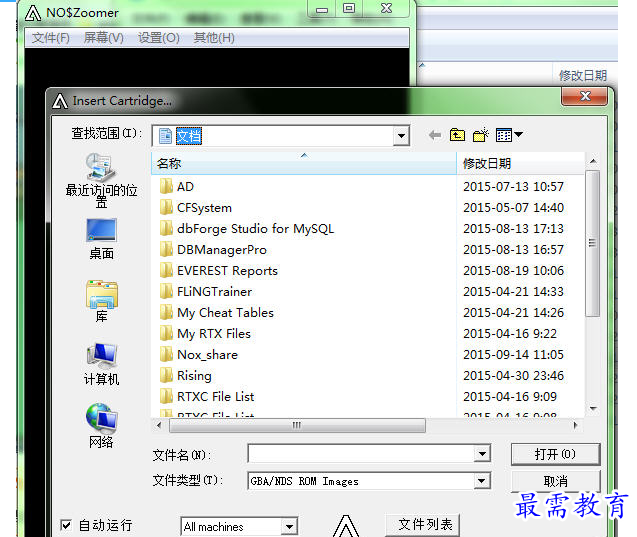Expand the 文件名 filename dropdown arrow
Screen dimensions: 637x537
482,454
